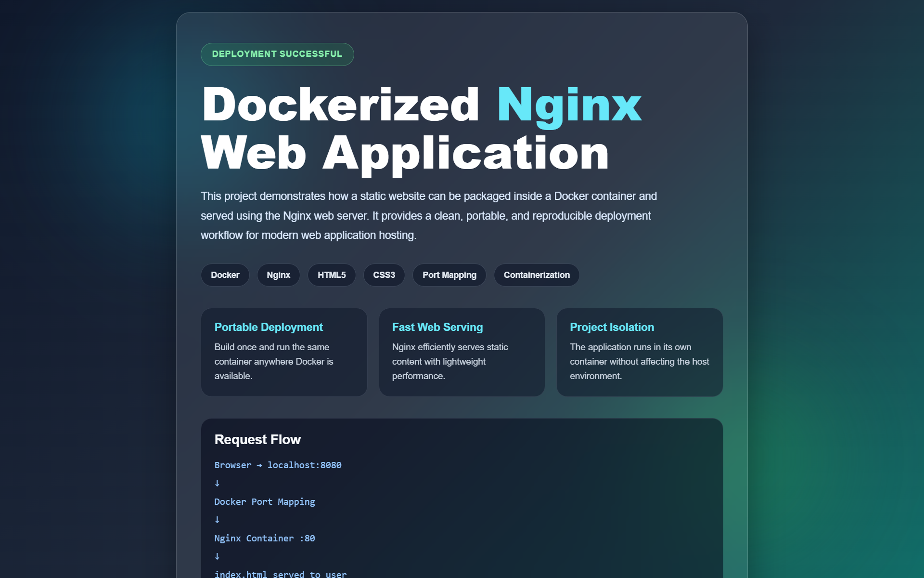Click the "Browser → localhost:8080" code line

[278, 465]
